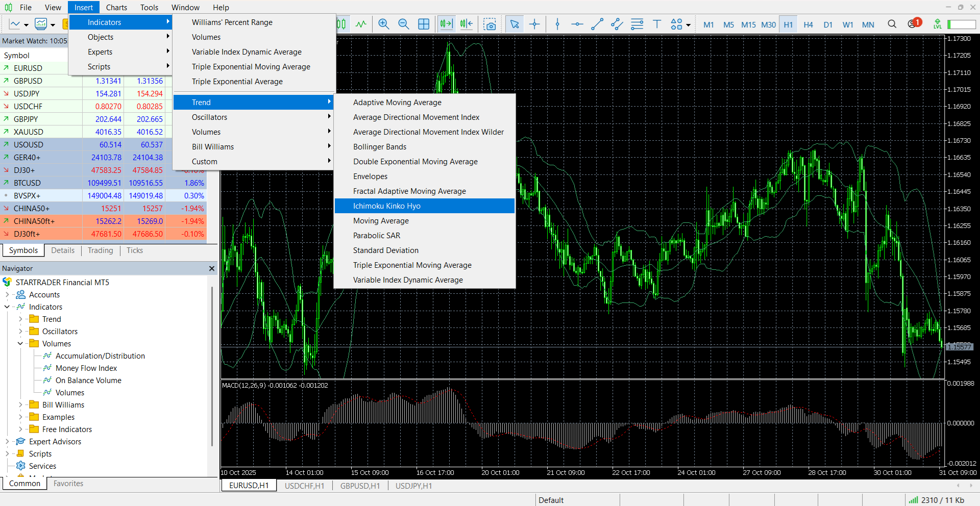This screenshot has width=980, height=506.
Task: Switch timeframe to M5
Action: (x=728, y=24)
